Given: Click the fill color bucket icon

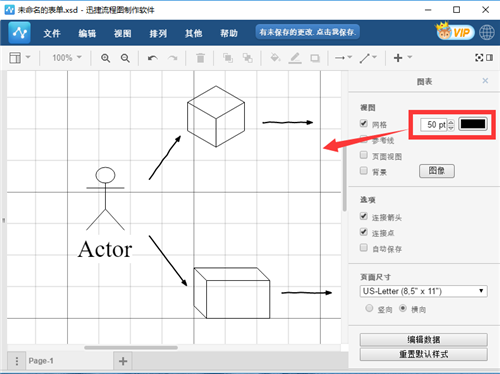Looking at the screenshot, I should [275, 58].
